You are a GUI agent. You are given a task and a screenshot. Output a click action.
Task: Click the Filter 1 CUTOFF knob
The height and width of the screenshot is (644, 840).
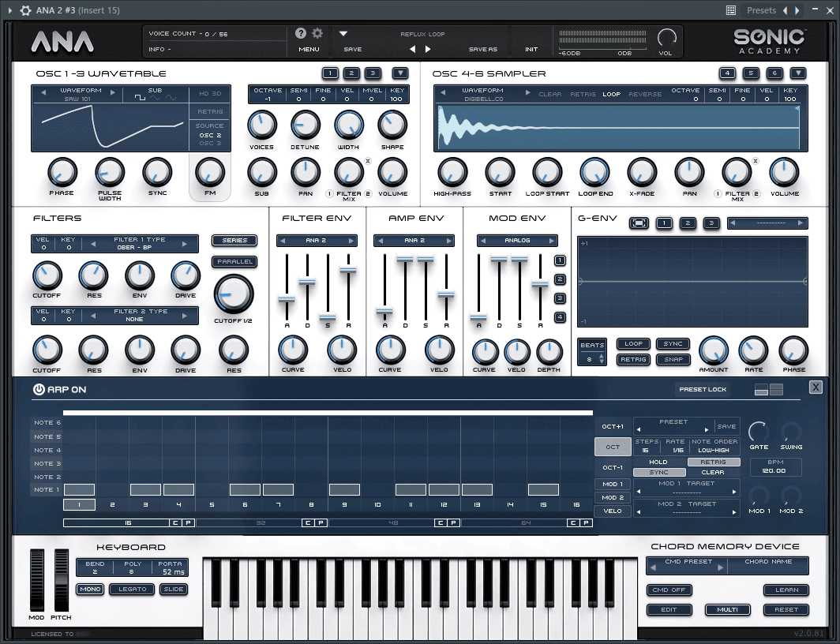click(47, 275)
